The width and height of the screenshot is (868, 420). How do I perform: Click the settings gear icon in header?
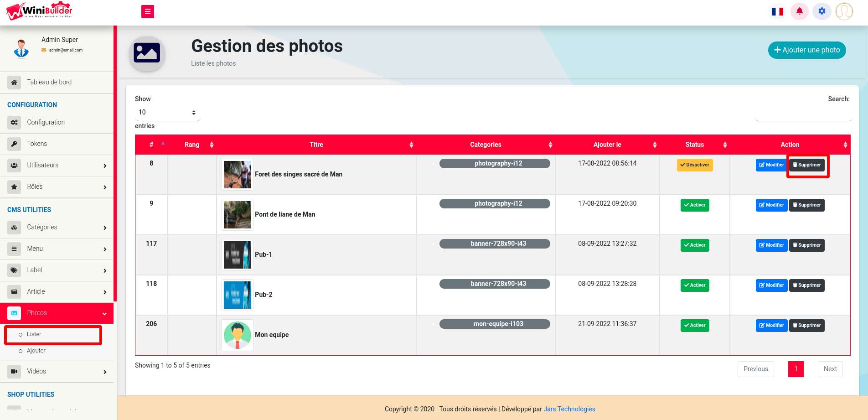821,11
